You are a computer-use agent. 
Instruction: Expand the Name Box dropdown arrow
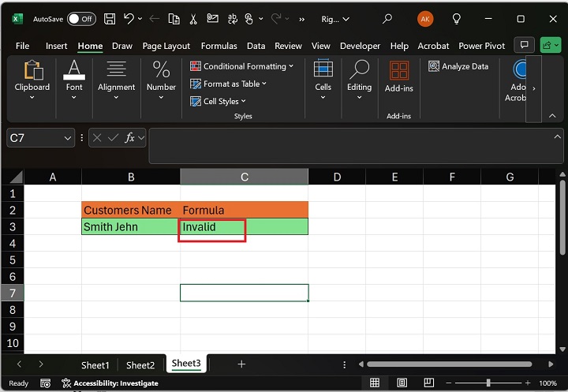(68, 138)
